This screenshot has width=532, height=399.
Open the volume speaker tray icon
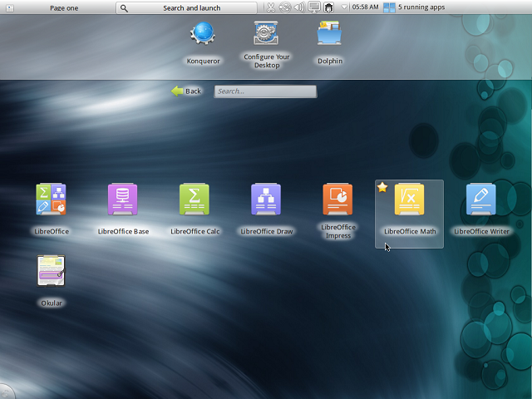[299, 7]
